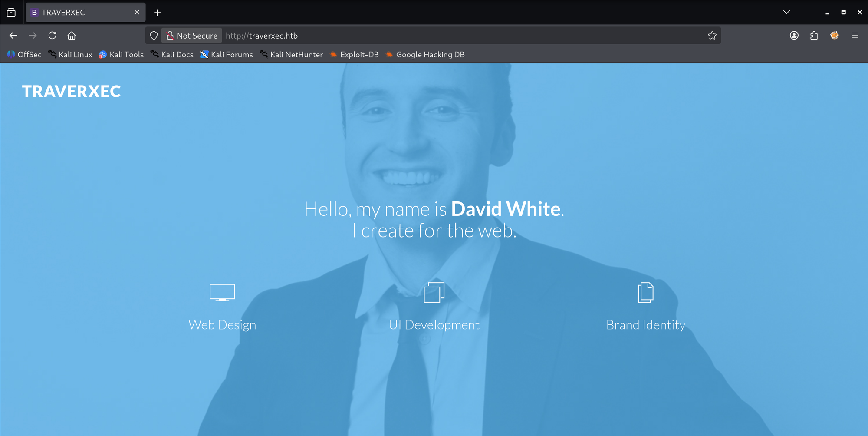Bookmark this page with the star
The image size is (868, 436).
[712, 36]
